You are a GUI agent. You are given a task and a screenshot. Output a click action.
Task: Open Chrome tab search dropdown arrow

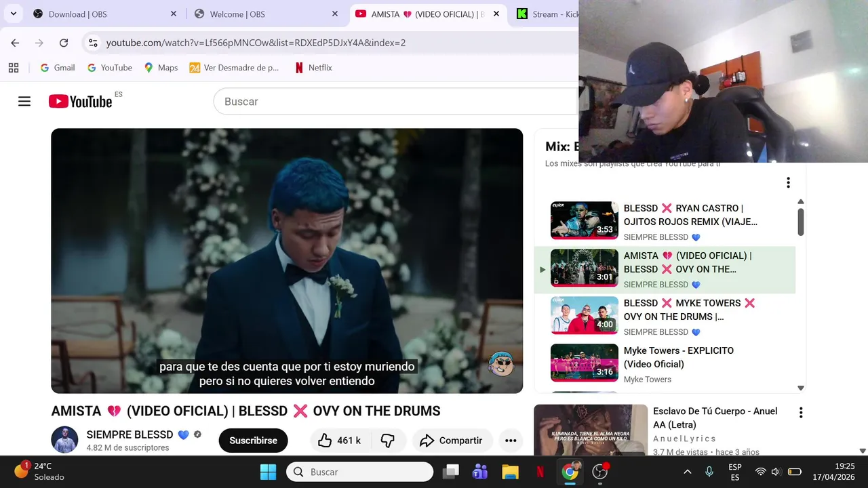(13, 14)
